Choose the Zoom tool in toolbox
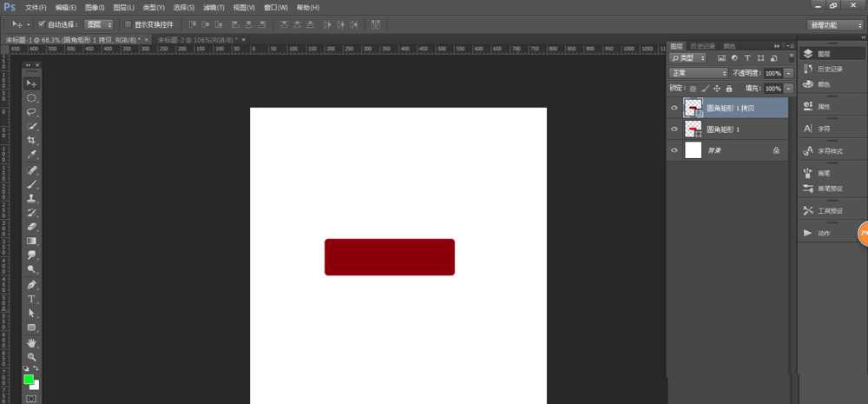 pos(31,356)
